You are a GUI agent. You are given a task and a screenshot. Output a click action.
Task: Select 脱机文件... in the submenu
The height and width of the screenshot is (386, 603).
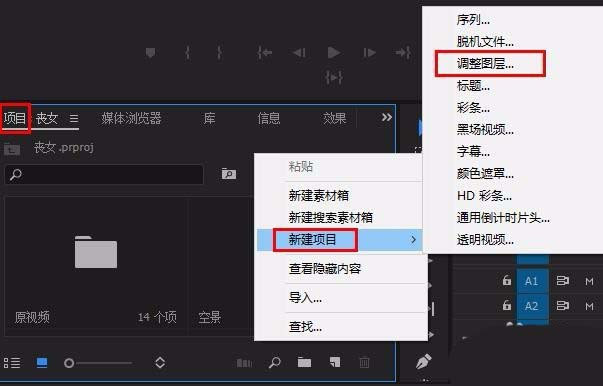point(485,42)
